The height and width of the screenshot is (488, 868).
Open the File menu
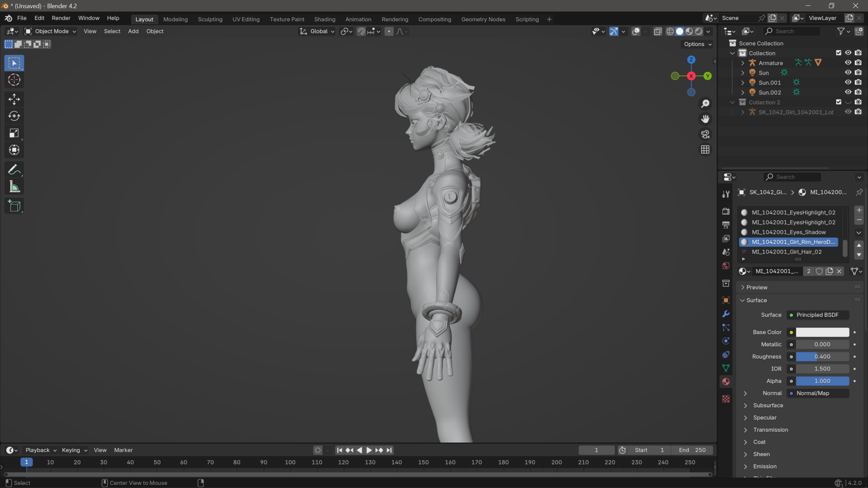tap(22, 18)
